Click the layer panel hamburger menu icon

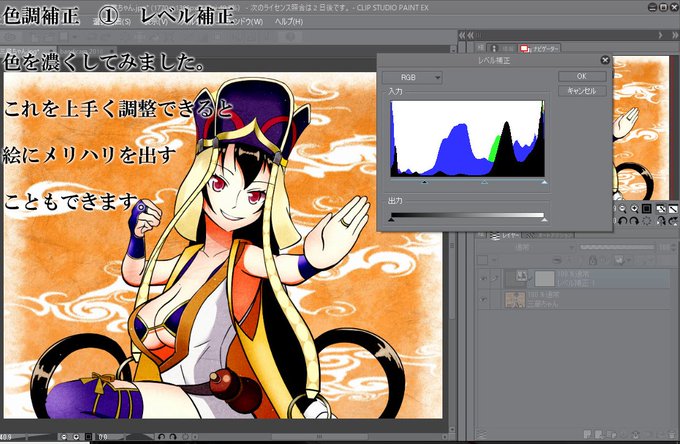click(481, 434)
